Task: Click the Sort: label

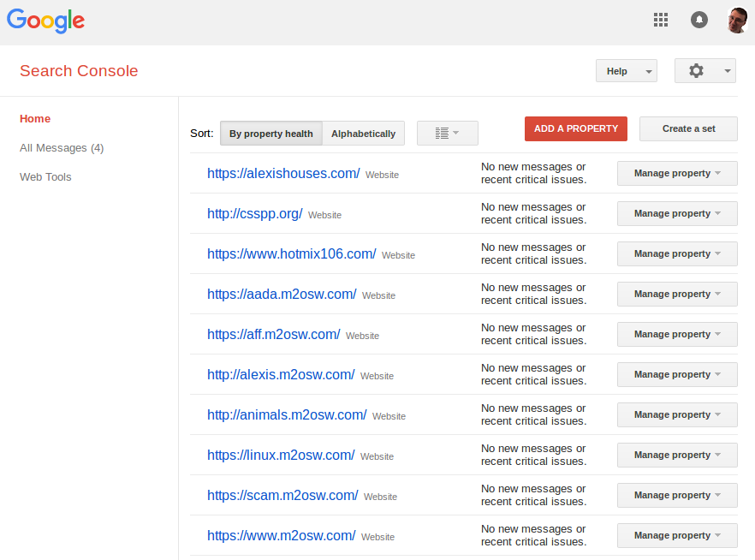Action: click(x=202, y=134)
